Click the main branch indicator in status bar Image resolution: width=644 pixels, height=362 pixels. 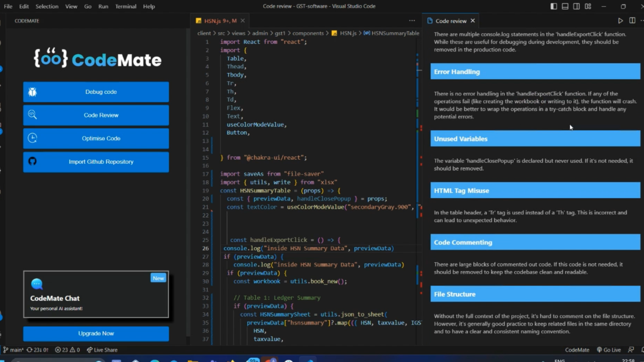click(x=13, y=350)
